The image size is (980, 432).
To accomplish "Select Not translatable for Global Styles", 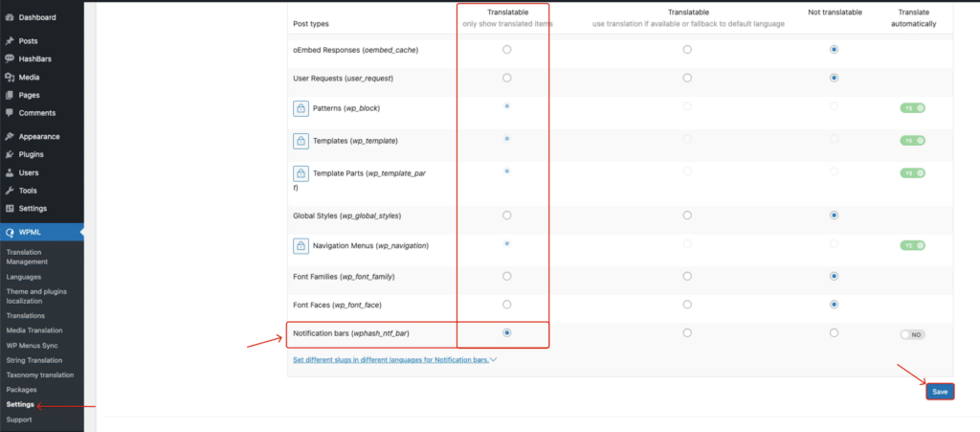I will (x=834, y=216).
